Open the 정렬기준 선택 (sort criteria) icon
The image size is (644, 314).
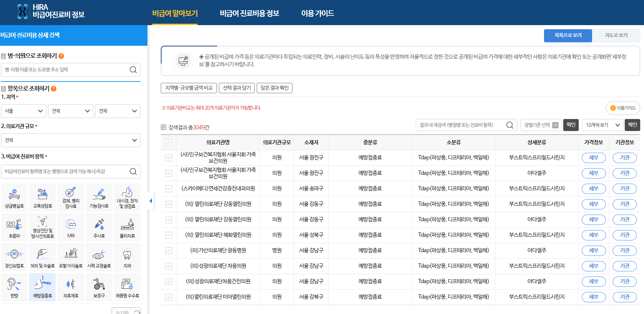tap(556, 125)
